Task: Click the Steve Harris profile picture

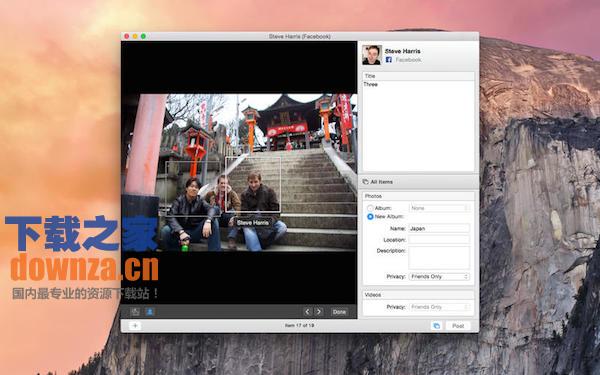Action: click(372, 55)
